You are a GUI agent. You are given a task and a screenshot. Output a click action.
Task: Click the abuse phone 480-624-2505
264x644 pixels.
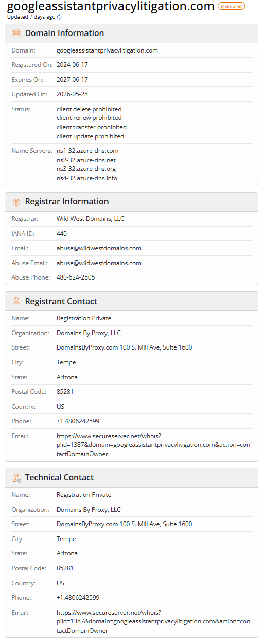click(76, 277)
